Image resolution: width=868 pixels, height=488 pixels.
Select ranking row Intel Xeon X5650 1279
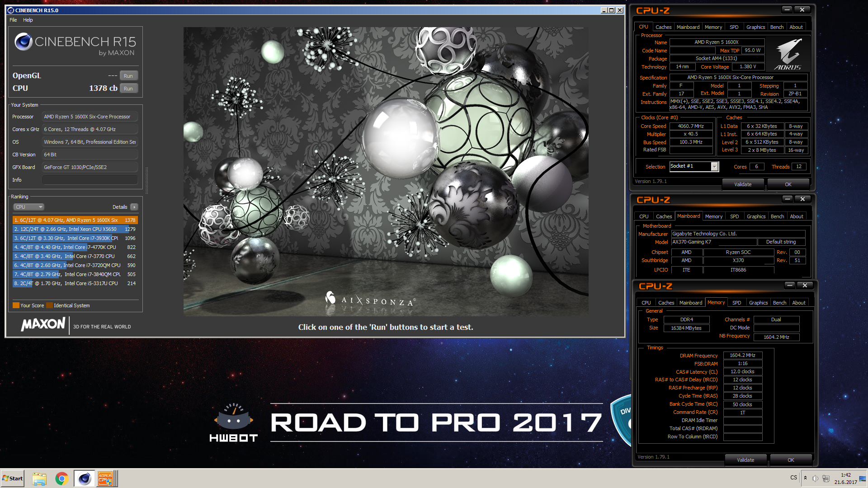click(x=75, y=229)
